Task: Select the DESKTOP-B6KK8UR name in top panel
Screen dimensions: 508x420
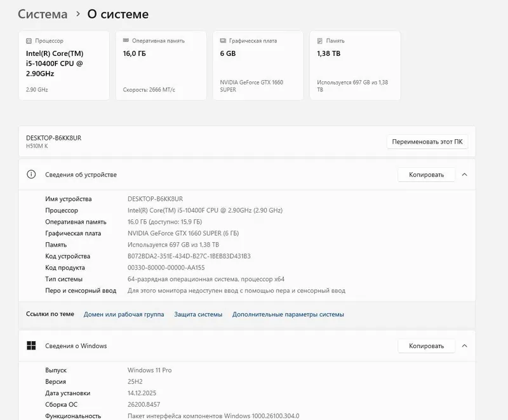Action: tap(54, 138)
